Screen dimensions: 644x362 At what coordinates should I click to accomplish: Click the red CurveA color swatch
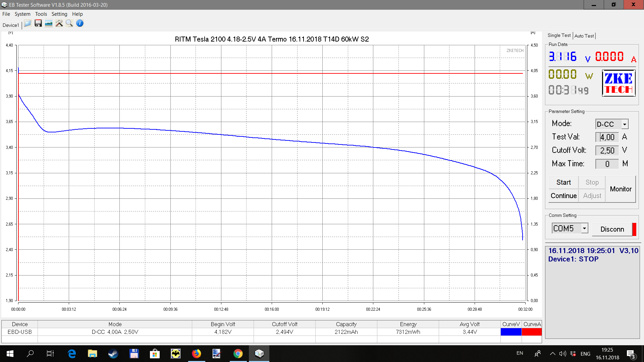(532, 332)
